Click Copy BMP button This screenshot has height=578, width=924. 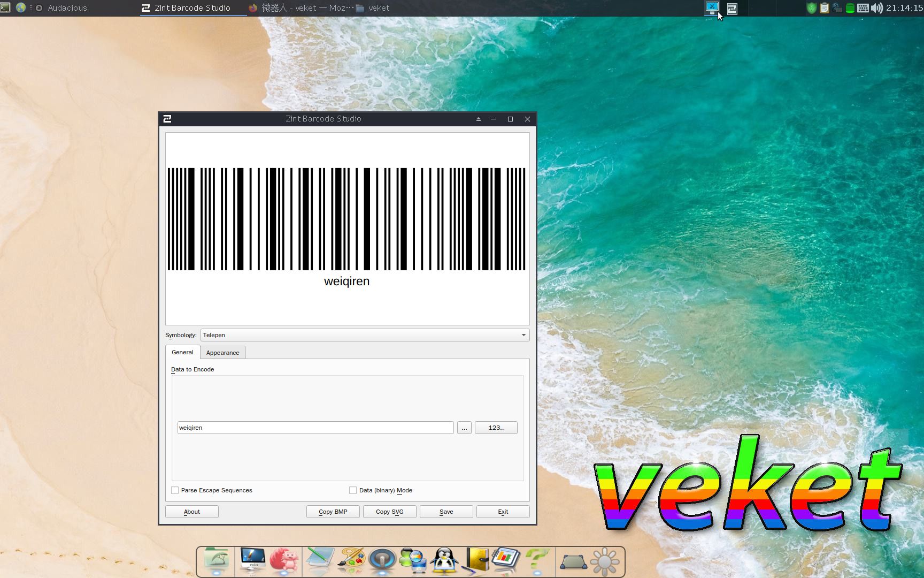tap(333, 512)
